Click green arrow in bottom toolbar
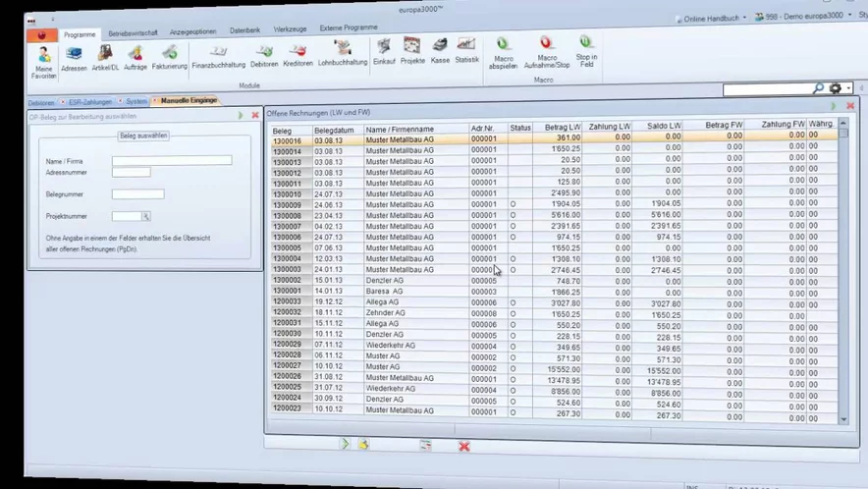 [x=345, y=444]
